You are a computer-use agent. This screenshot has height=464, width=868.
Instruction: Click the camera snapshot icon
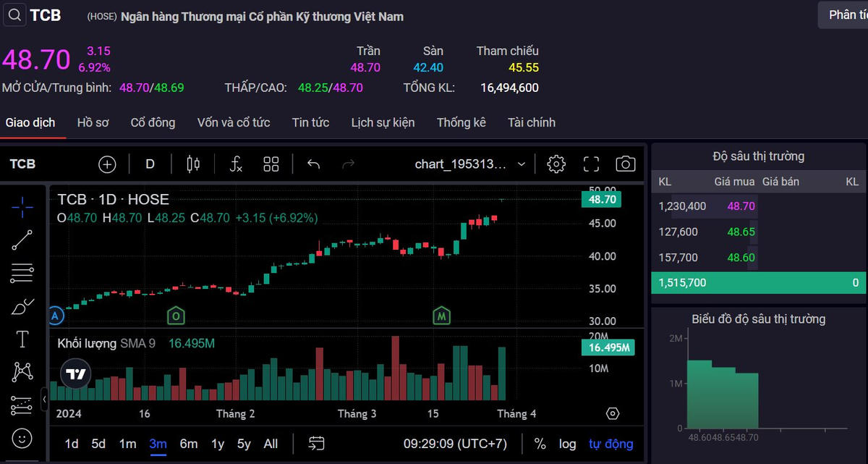point(625,164)
